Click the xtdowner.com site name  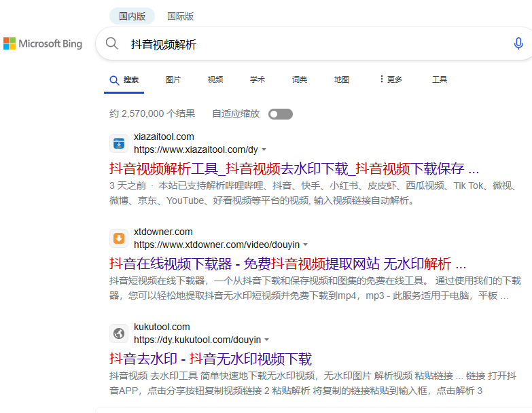163,232
